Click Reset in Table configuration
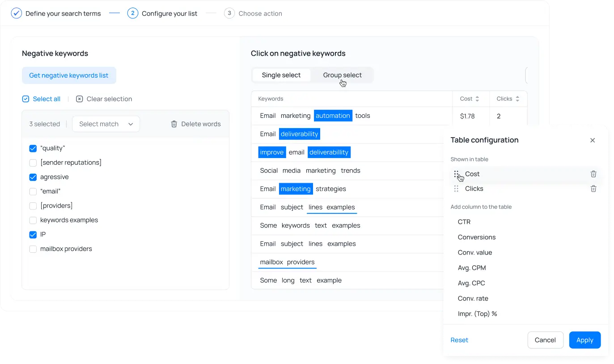Image resolution: width=614 pixels, height=364 pixels. [459, 340]
